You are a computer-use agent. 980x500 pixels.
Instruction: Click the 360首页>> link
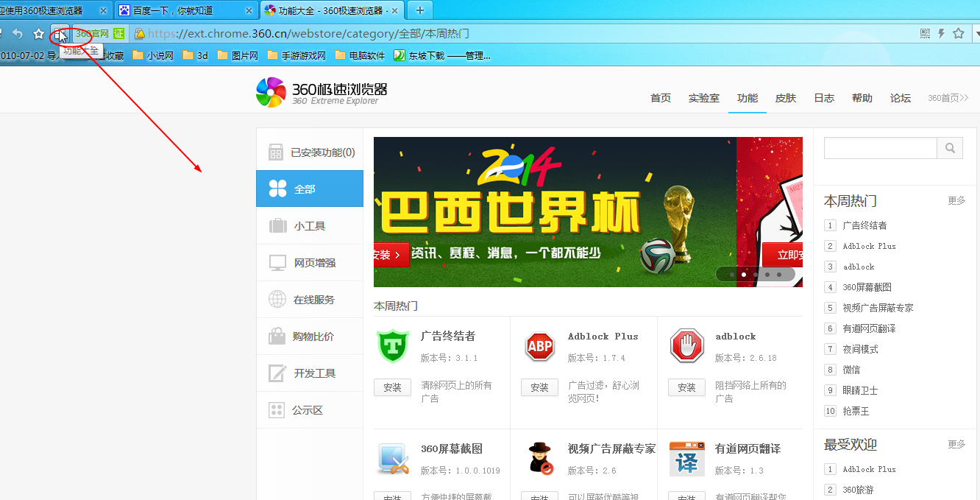948,98
